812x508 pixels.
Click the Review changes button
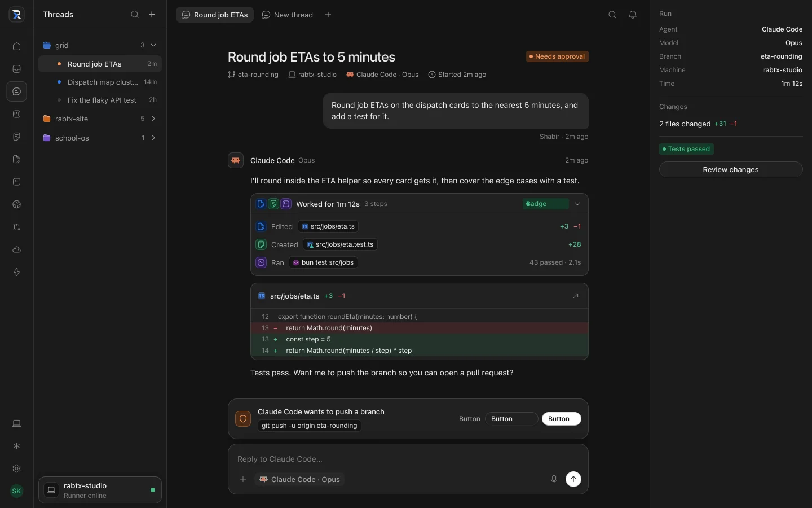coord(731,169)
